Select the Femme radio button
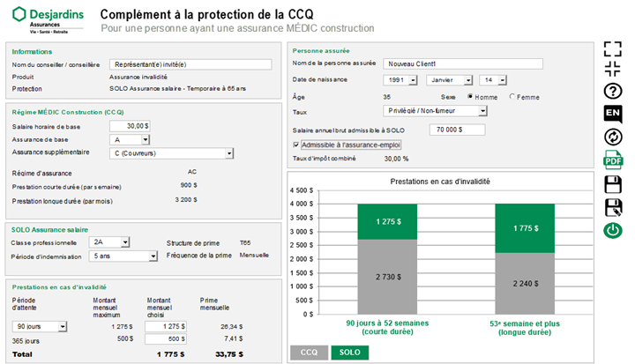This screenshot has height=364, width=635. (x=512, y=97)
